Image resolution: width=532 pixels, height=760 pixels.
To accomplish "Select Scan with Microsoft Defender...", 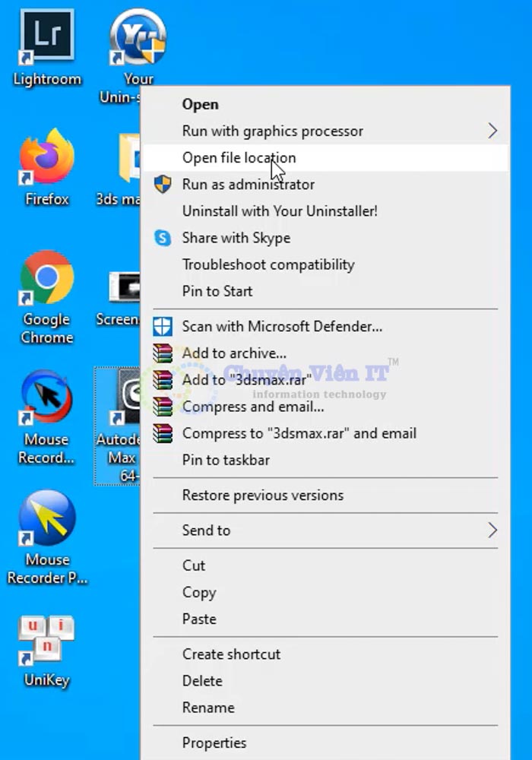I will (325, 326).
